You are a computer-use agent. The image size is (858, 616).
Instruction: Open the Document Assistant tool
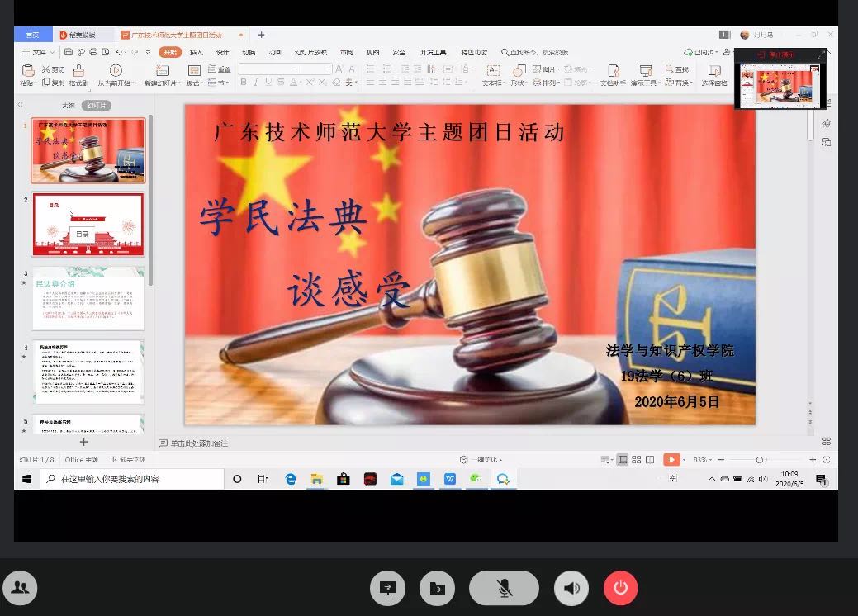click(612, 71)
